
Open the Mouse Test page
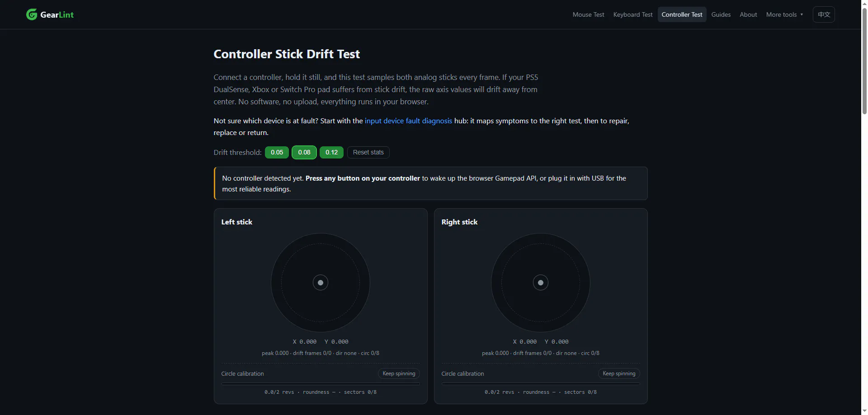(x=588, y=14)
